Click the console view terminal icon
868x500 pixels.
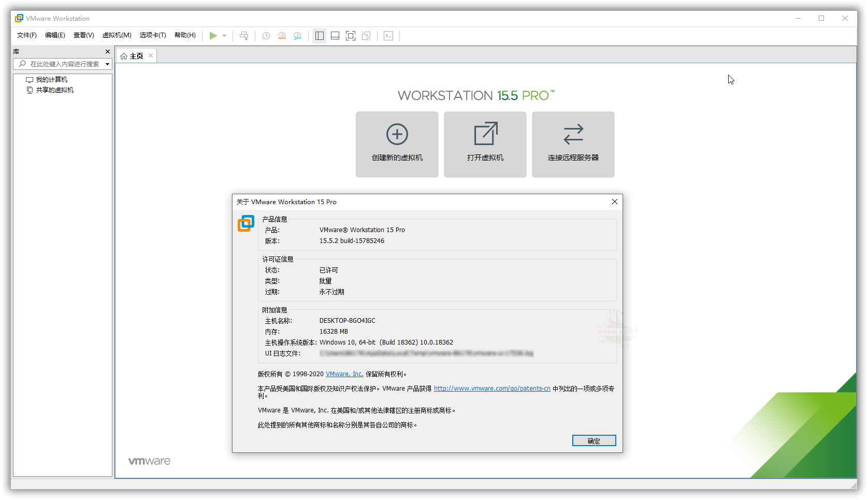coord(388,36)
